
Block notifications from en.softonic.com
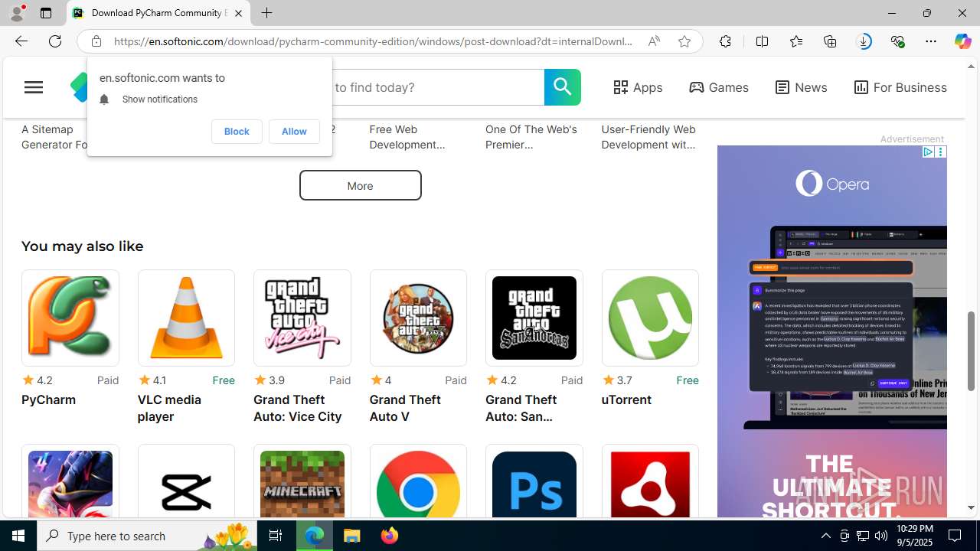pyautogui.click(x=237, y=132)
